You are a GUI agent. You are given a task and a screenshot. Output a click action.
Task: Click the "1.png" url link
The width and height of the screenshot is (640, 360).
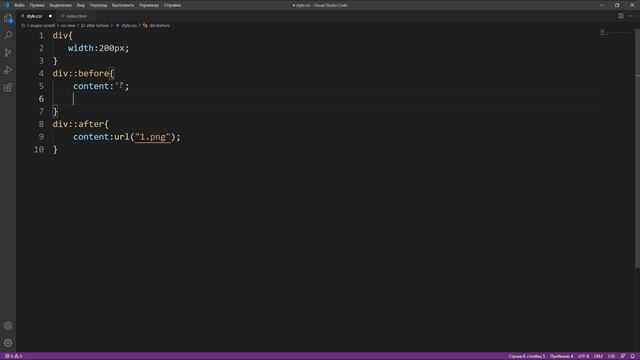153,137
